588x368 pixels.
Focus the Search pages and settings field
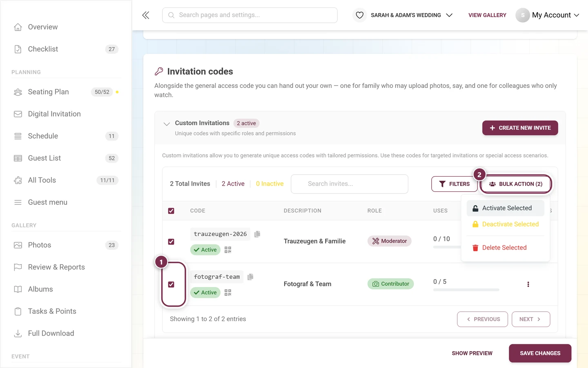coord(250,15)
